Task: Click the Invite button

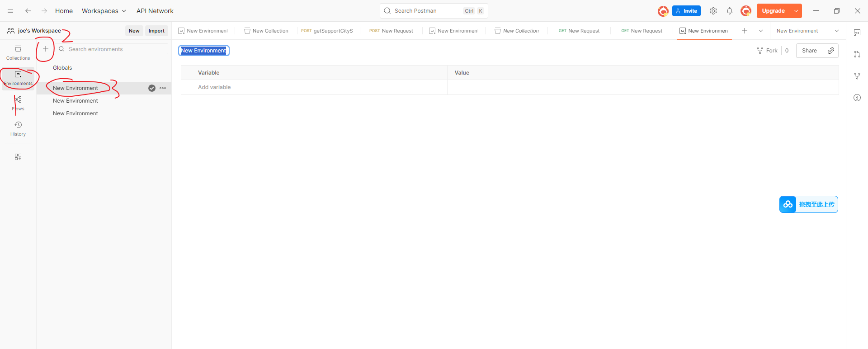Action: [686, 11]
